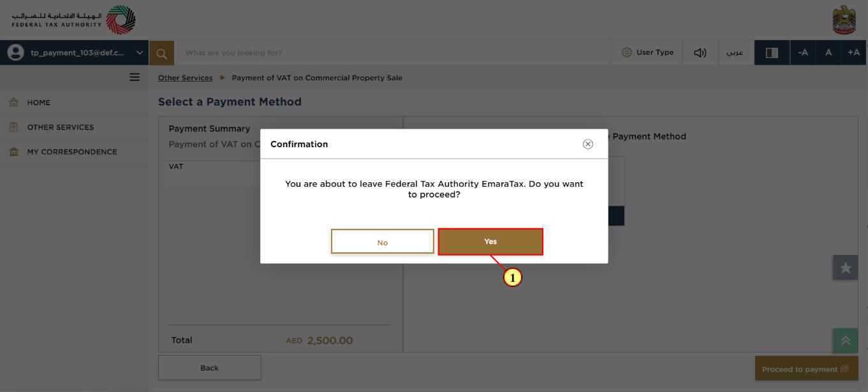Close the Confirmation dialog with the X icon
Image resolution: width=868 pixels, height=392 pixels.
click(588, 144)
